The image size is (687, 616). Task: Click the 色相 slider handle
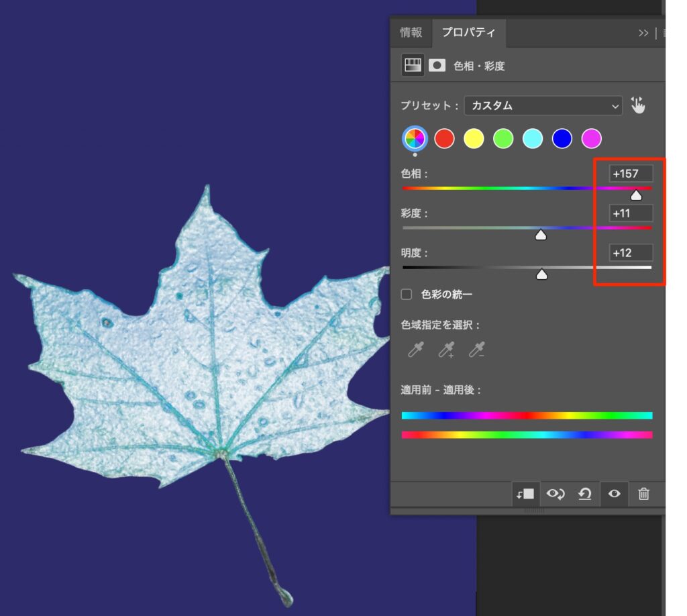(636, 196)
